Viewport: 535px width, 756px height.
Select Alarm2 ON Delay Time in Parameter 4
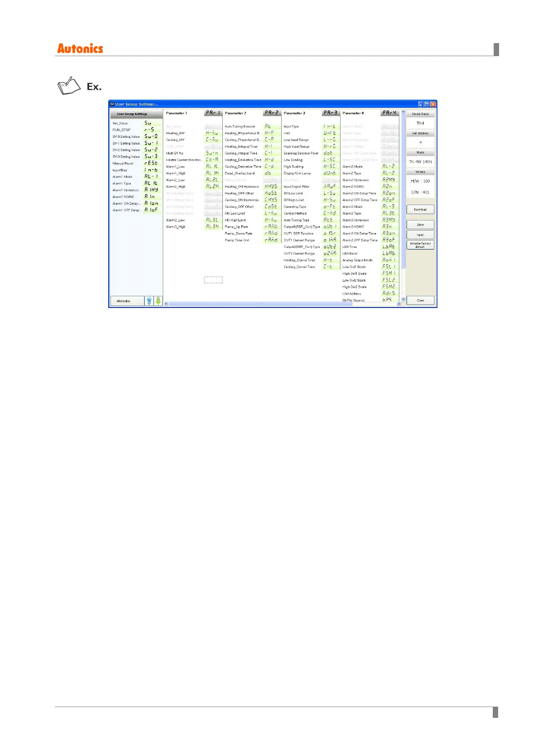[x=370, y=193]
